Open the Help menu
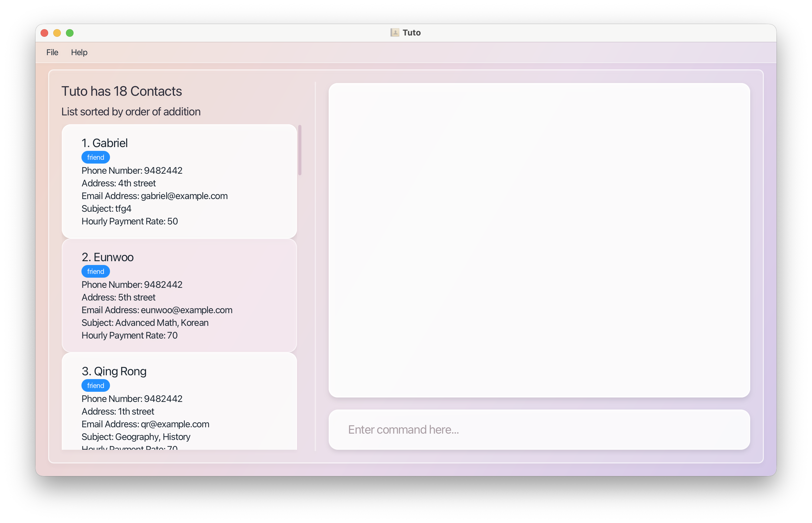812x523 pixels. point(79,52)
